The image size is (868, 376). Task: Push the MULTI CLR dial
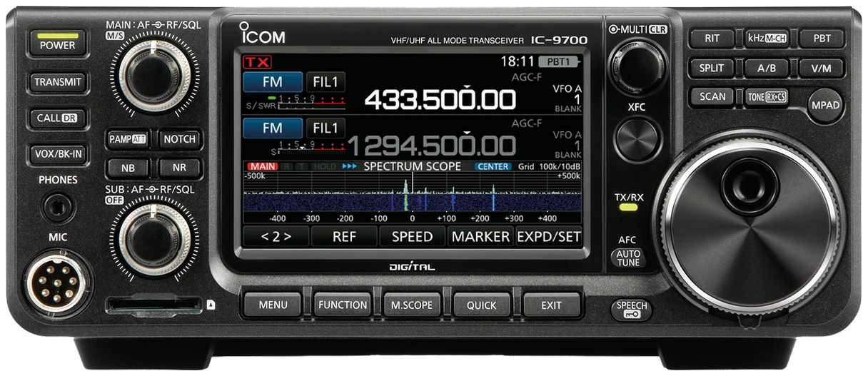coord(637,67)
